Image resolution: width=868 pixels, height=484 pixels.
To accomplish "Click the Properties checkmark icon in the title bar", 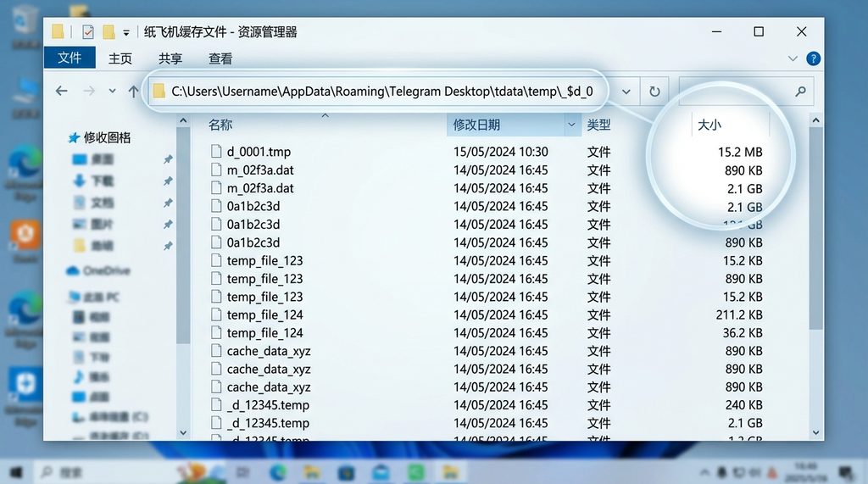I will 87,32.
